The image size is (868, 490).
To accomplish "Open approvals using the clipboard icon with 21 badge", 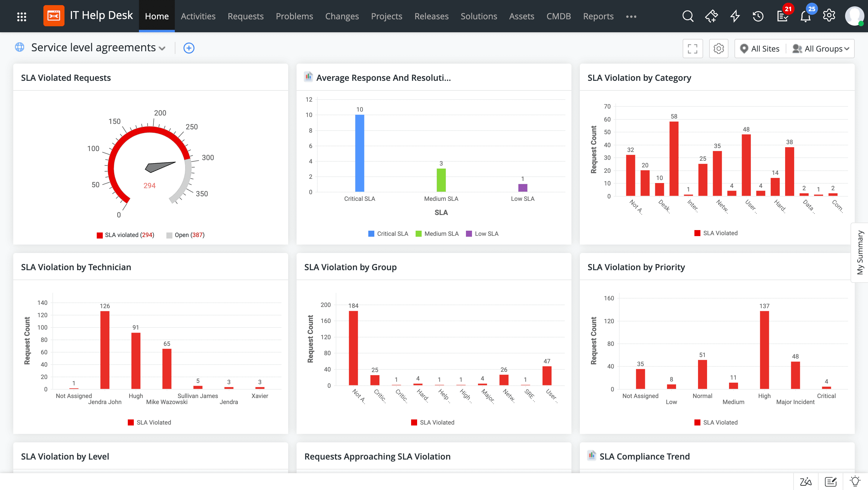I will coord(782,16).
